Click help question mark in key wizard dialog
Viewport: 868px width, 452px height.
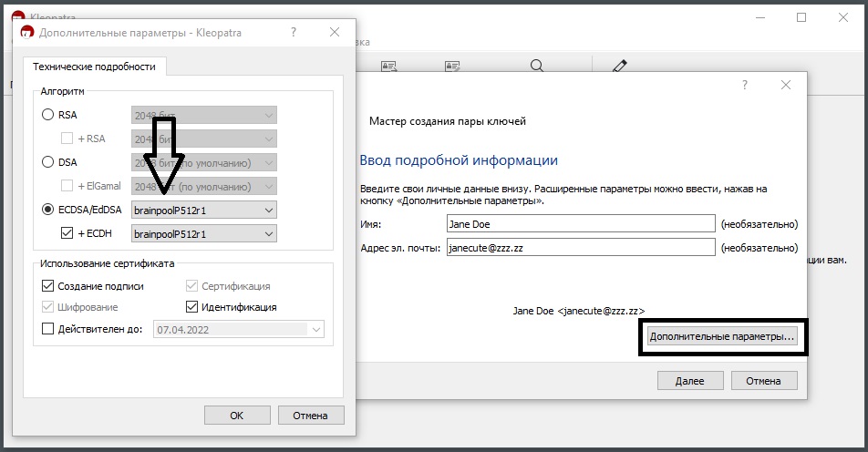click(745, 85)
